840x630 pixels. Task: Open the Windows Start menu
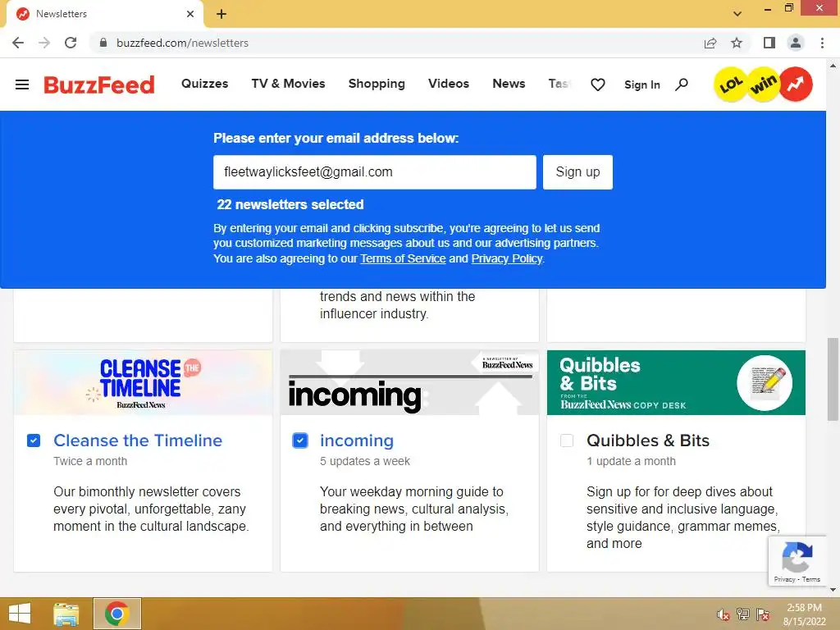coord(20,614)
